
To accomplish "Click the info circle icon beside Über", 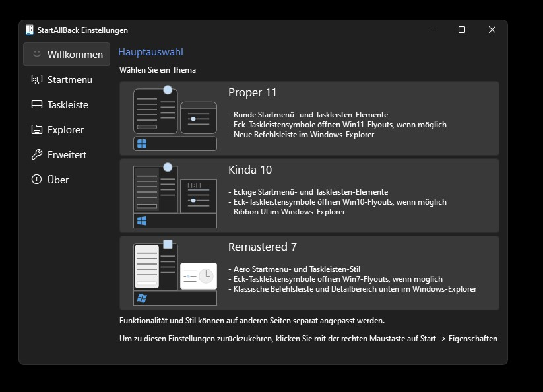I will 36,180.
